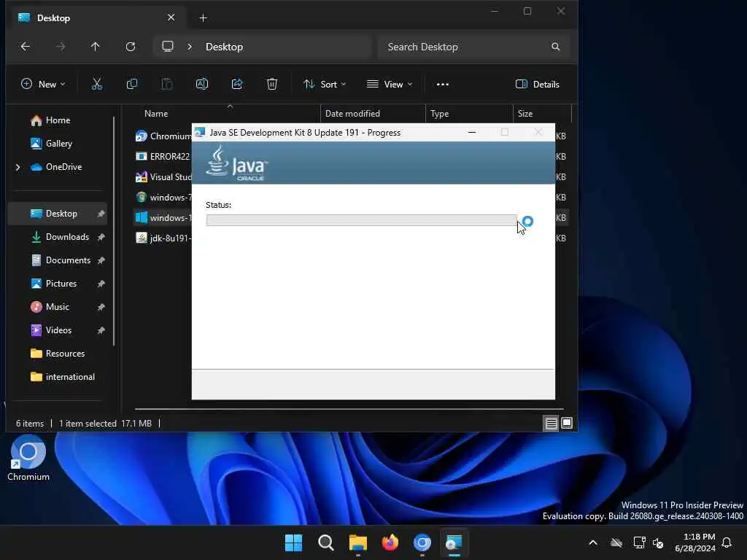Open Music in the sidebar
Viewport: 747px width, 560px height.
[58, 307]
